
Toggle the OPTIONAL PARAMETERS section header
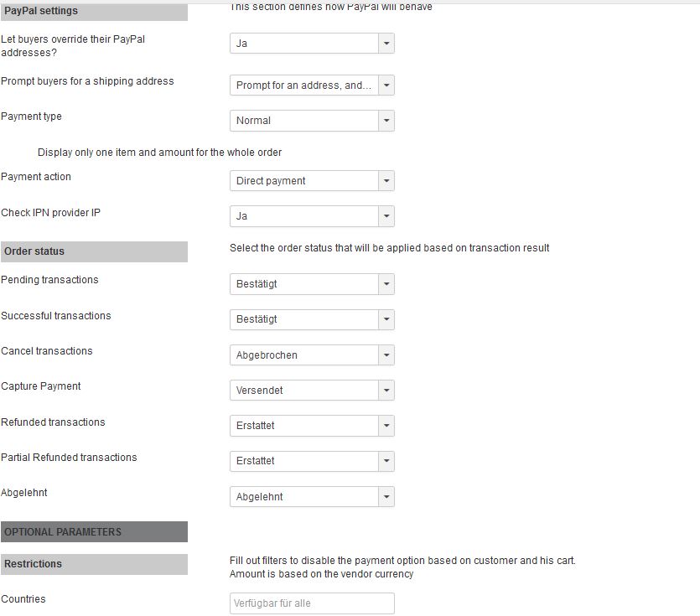pos(94,532)
